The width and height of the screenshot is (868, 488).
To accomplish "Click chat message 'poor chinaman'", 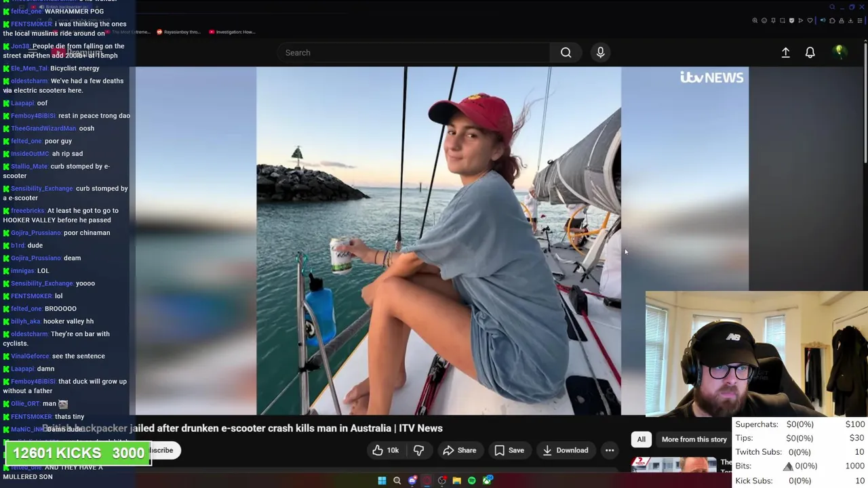I will (x=87, y=232).
